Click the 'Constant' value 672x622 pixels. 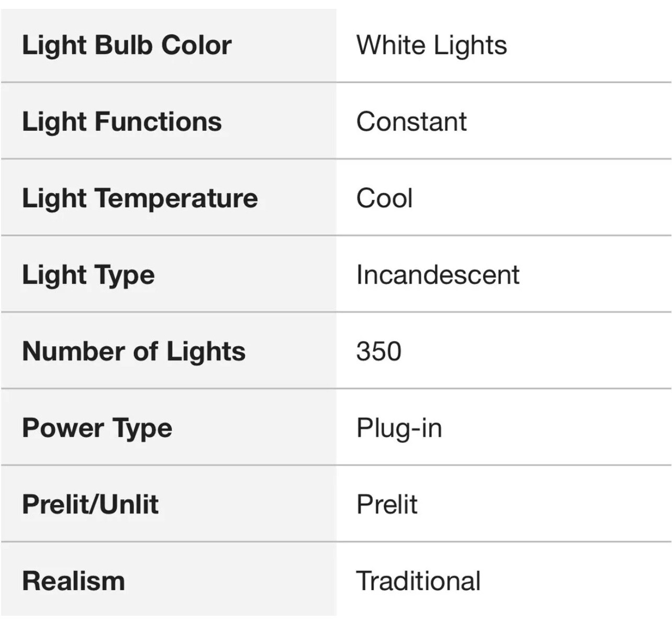(411, 121)
